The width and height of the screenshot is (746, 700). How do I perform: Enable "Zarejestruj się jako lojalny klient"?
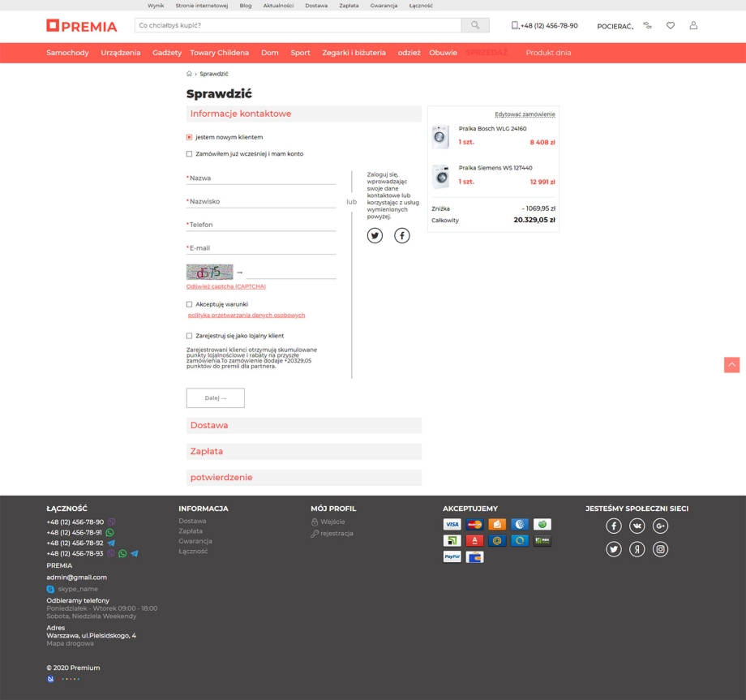190,336
